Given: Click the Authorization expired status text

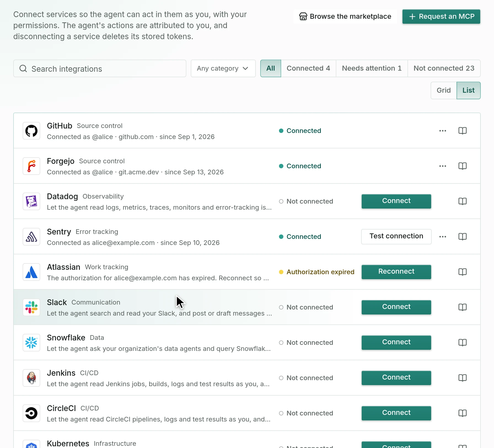Looking at the screenshot, I should coord(320,272).
